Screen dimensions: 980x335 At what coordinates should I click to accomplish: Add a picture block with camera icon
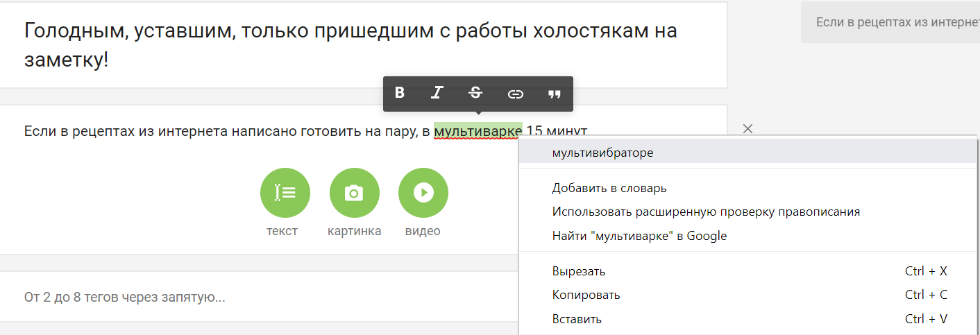click(x=354, y=193)
